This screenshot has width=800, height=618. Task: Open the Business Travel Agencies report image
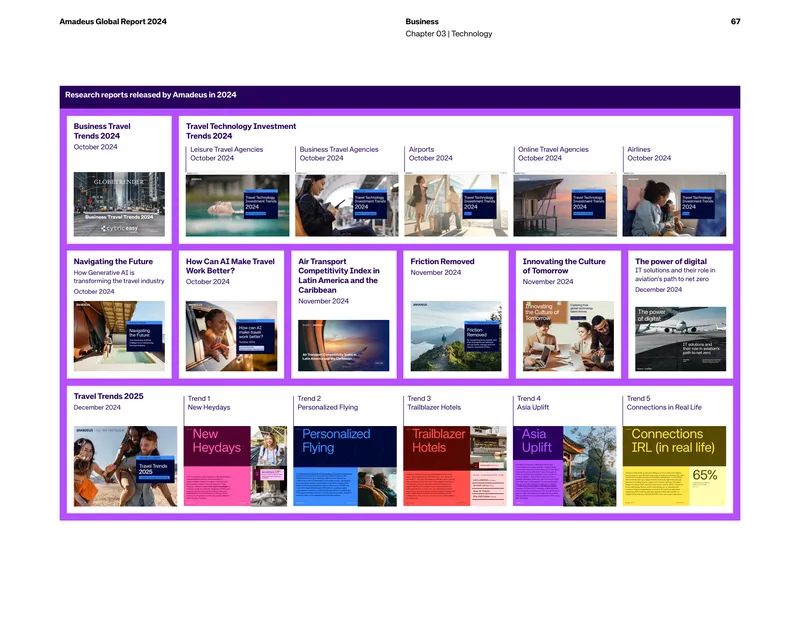point(346,205)
